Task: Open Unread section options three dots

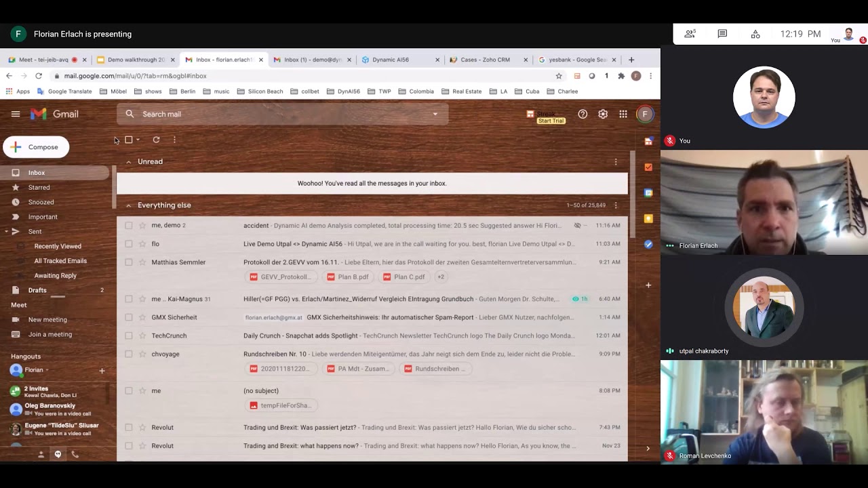Action: coord(616,162)
